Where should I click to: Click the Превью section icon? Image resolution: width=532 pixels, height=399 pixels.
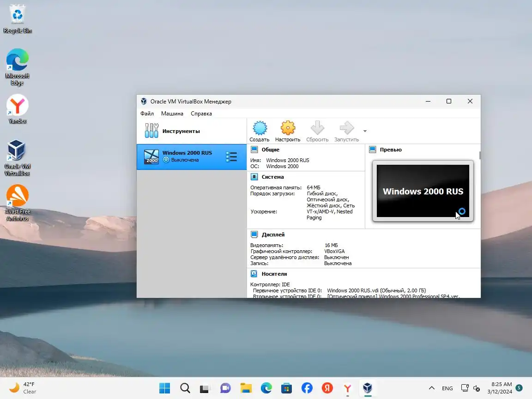pos(373,150)
